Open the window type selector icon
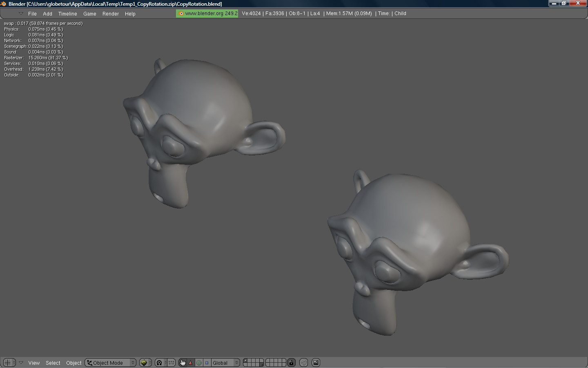This screenshot has height=368, width=588. pos(9,363)
